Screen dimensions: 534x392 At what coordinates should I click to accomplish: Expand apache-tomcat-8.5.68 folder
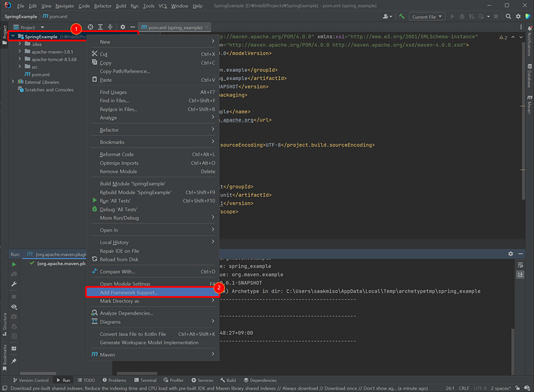click(x=20, y=59)
